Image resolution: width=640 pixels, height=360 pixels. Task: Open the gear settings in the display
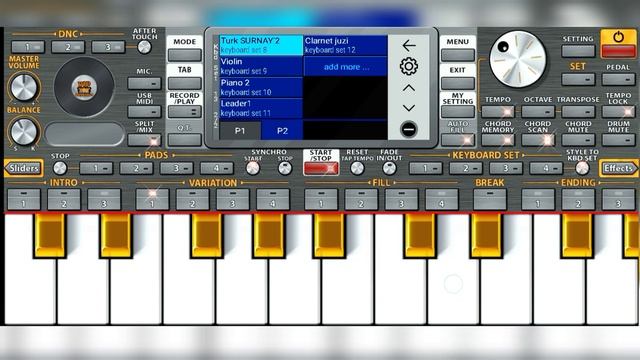(x=409, y=66)
